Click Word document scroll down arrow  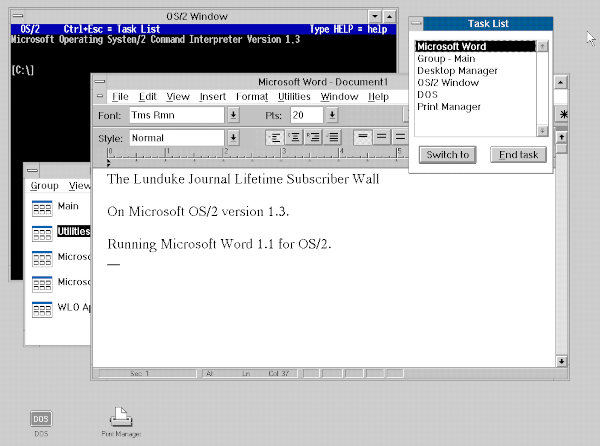pyautogui.click(x=561, y=361)
